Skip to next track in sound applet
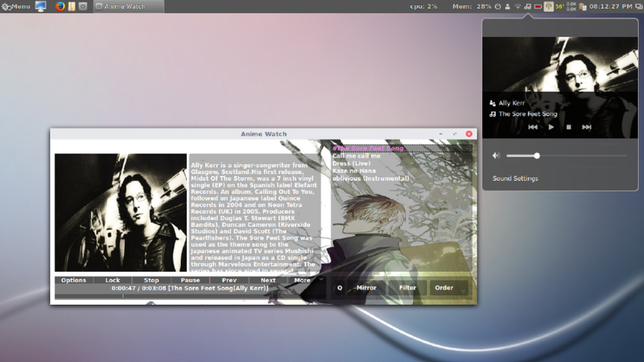The image size is (644, 362). (x=587, y=127)
